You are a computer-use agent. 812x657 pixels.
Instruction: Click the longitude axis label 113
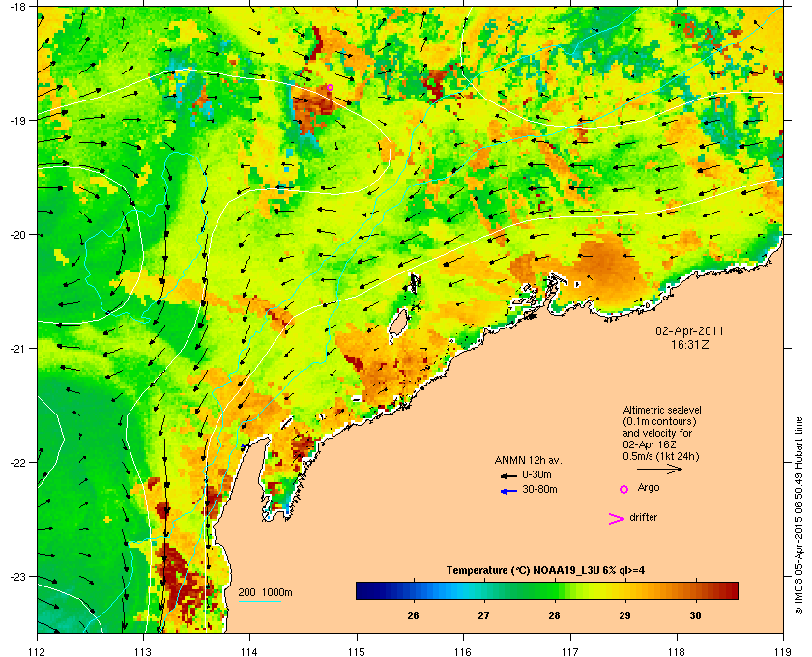143,651
